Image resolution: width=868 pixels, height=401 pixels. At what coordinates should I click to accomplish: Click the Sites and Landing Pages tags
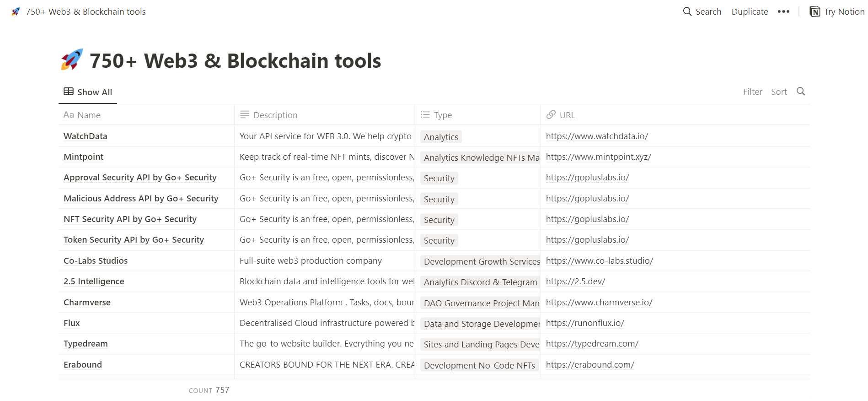tap(480, 344)
